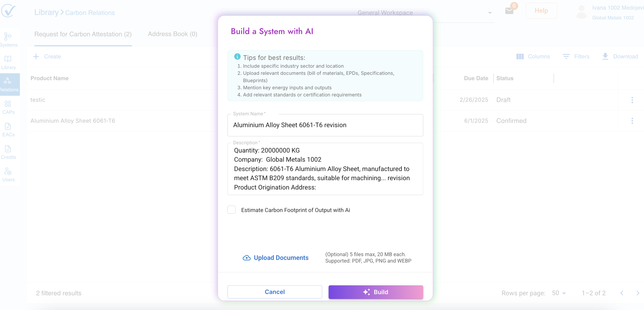This screenshot has width=644, height=310.
Task: Cancel the Build a System dialog
Action: point(274,292)
